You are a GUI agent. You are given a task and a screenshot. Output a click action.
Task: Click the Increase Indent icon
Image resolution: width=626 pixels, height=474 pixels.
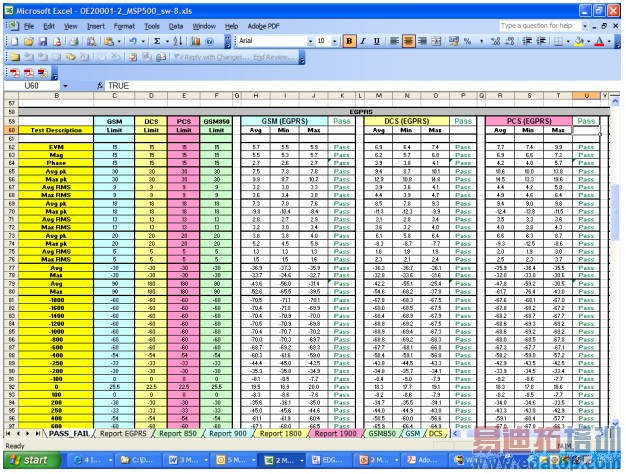point(541,41)
